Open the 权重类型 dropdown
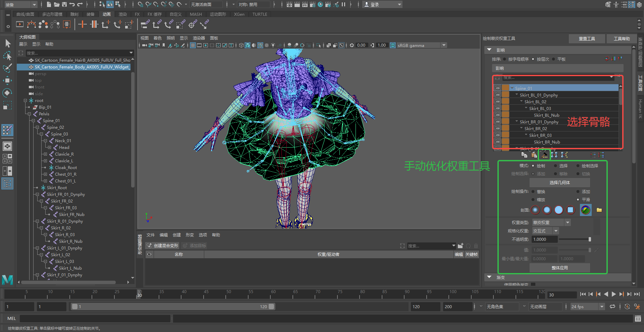 [x=551, y=222]
